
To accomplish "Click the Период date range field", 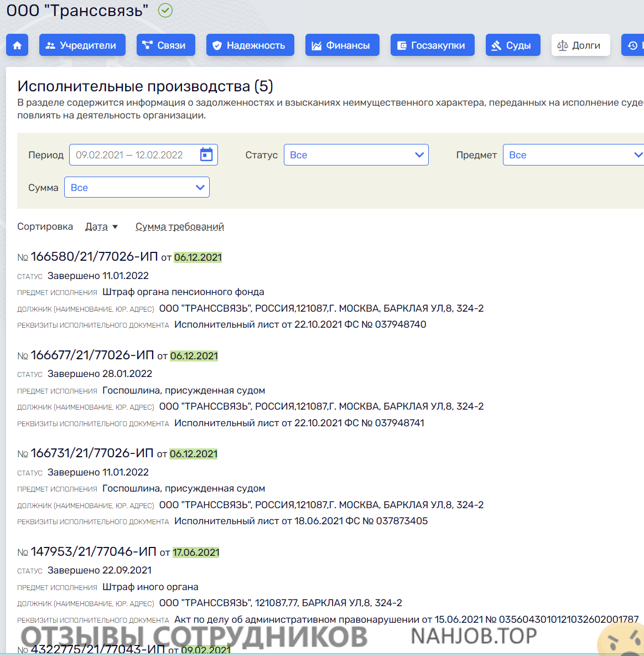I will click(x=143, y=155).
